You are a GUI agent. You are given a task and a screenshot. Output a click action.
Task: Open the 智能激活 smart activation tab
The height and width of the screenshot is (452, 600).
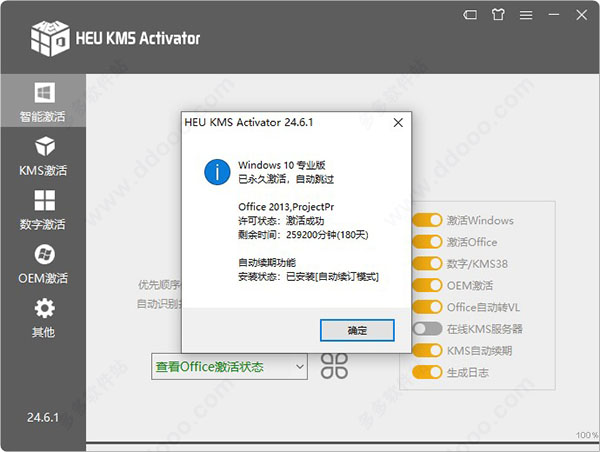pos(43,101)
